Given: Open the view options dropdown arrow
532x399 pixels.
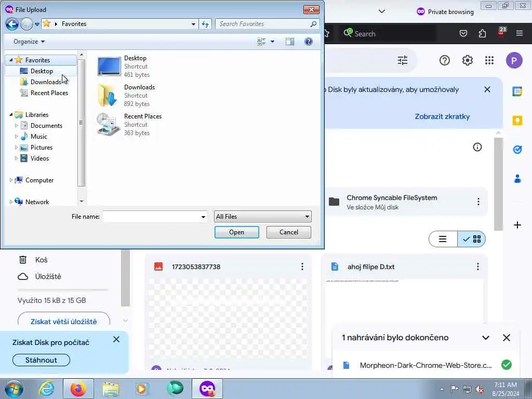Looking at the screenshot, I should point(272,42).
